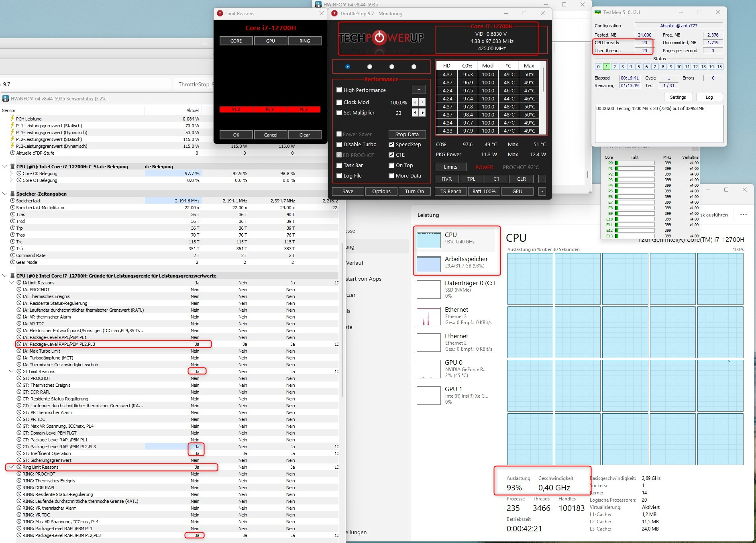The image size is (756, 543).
Task: Click the minus button next to CLR
Action: 542,179
